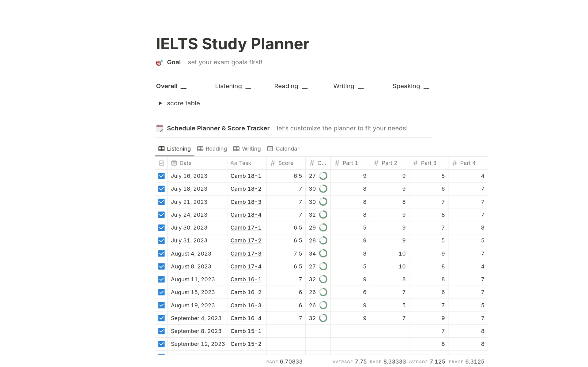
Task: Click the Schedule Planner calendar icon
Action: coord(160,129)
